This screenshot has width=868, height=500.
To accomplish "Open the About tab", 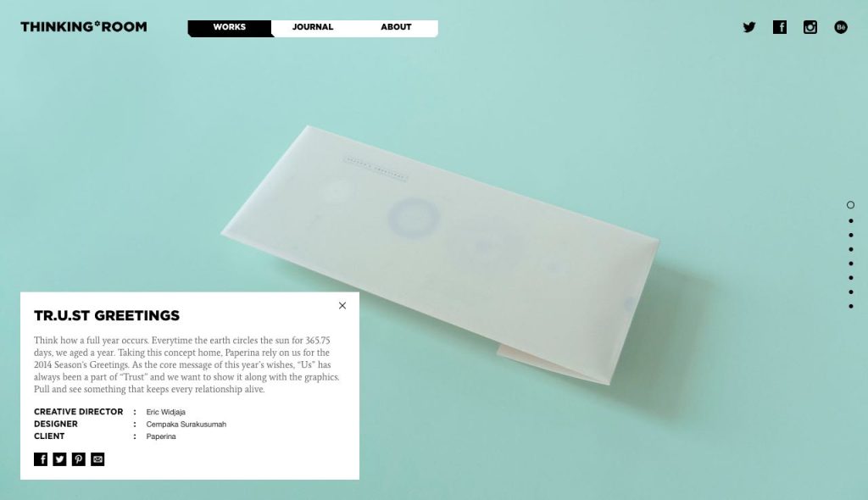I will coord(396,27).
